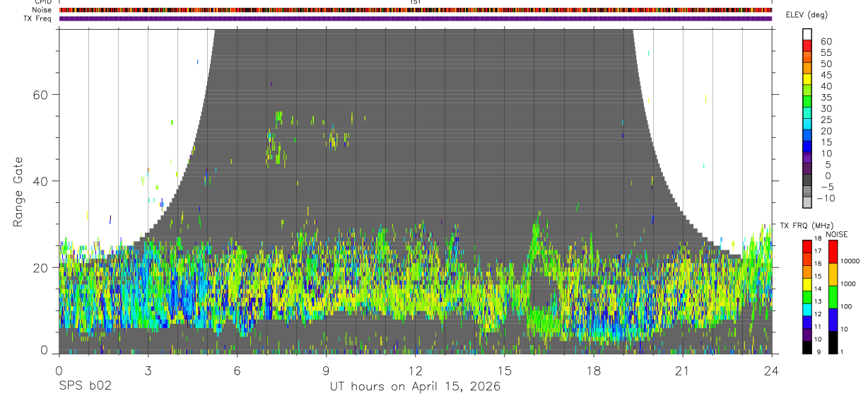
Task: Click the '11' label on TX FRQ scale
Action: (x=818, y=327)
